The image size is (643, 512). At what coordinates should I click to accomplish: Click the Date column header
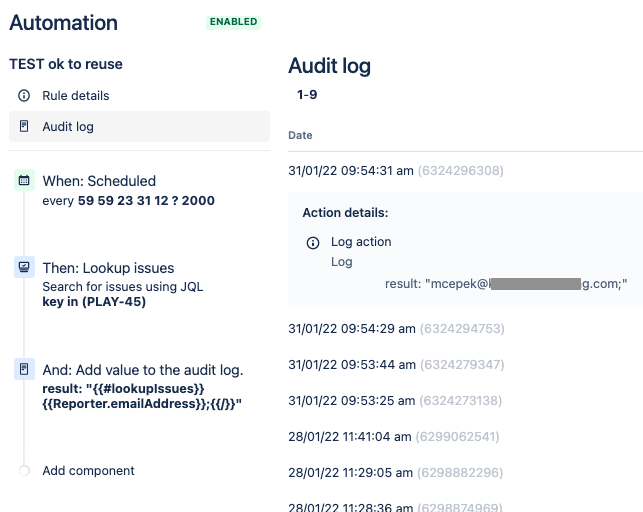300,135
